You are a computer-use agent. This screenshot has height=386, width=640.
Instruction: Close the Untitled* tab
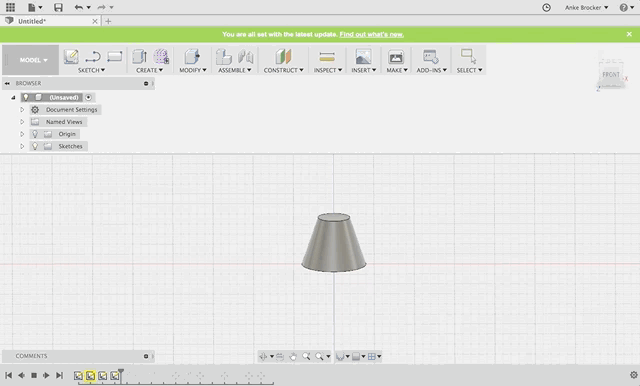click(95, 21)
